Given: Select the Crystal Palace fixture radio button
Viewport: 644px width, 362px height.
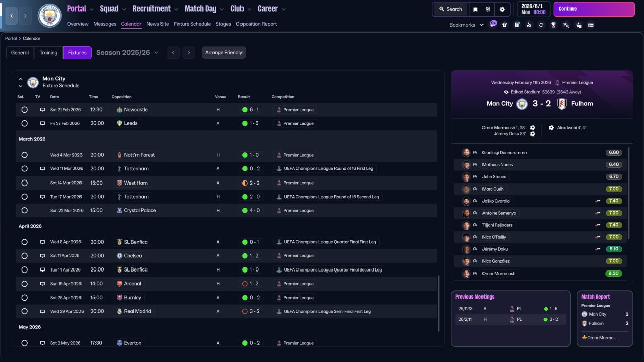Looking at the screenshot, I should point(24,210).
